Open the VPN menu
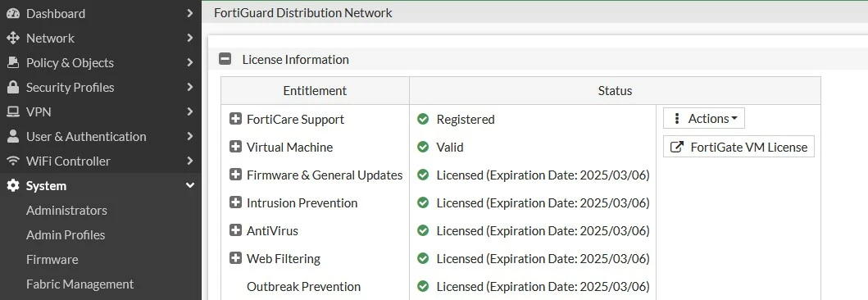 pyautogui.click(x=101, y=111)
